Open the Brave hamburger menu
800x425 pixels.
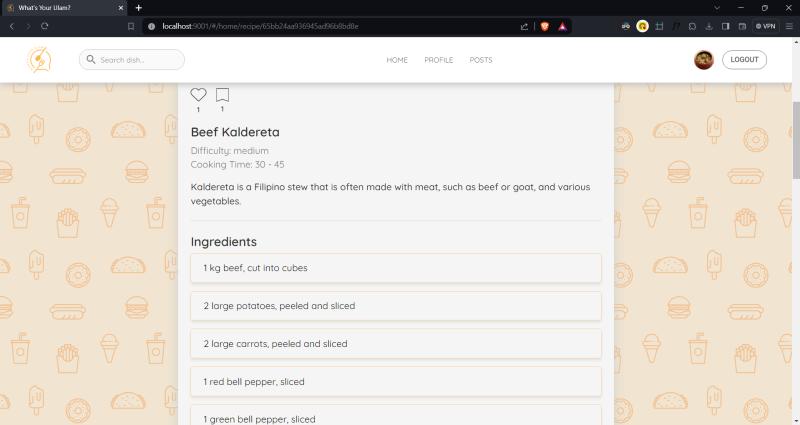789,26
